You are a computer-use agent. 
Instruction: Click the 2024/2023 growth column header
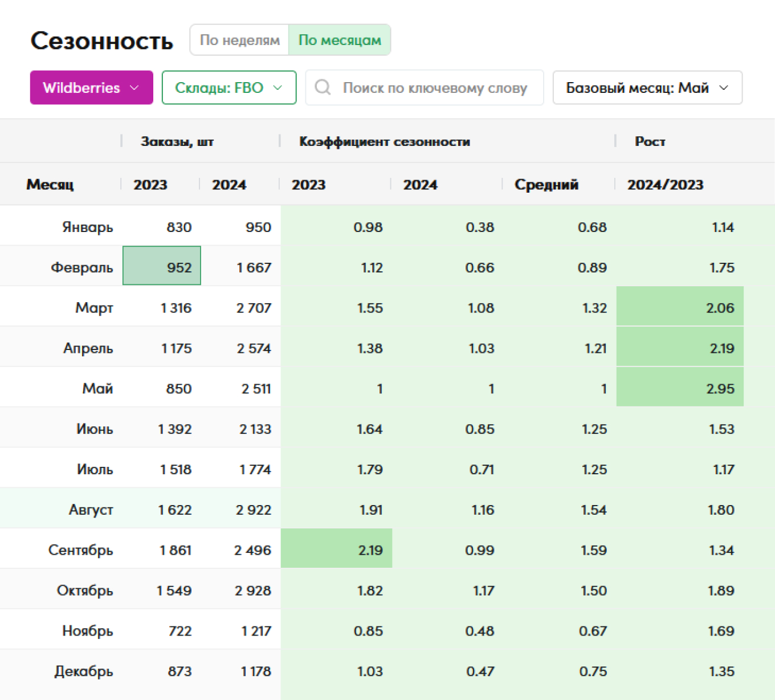[x=665, y=185]
